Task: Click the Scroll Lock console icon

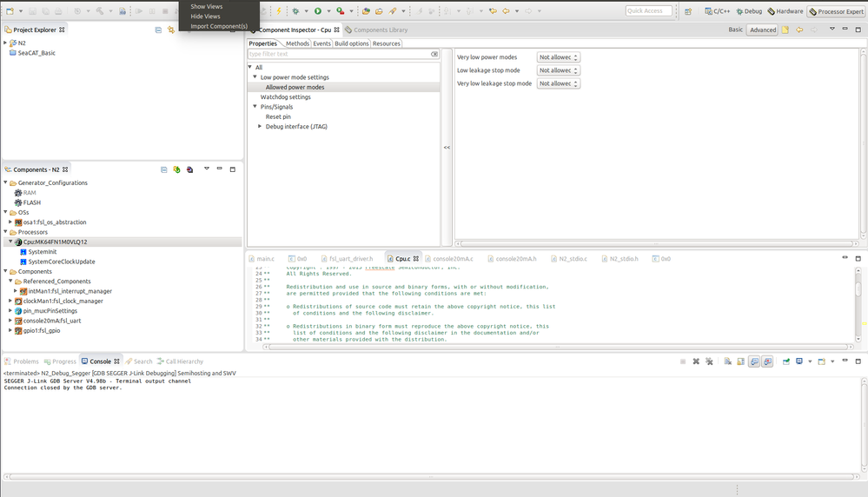Action: pyautogui.click(x=740, y=361)
